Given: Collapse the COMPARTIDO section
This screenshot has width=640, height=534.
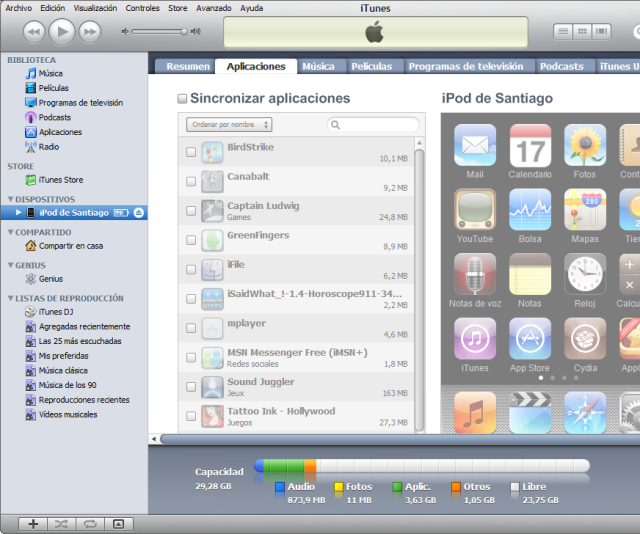Looking at the screenshot, I should 11,232.
